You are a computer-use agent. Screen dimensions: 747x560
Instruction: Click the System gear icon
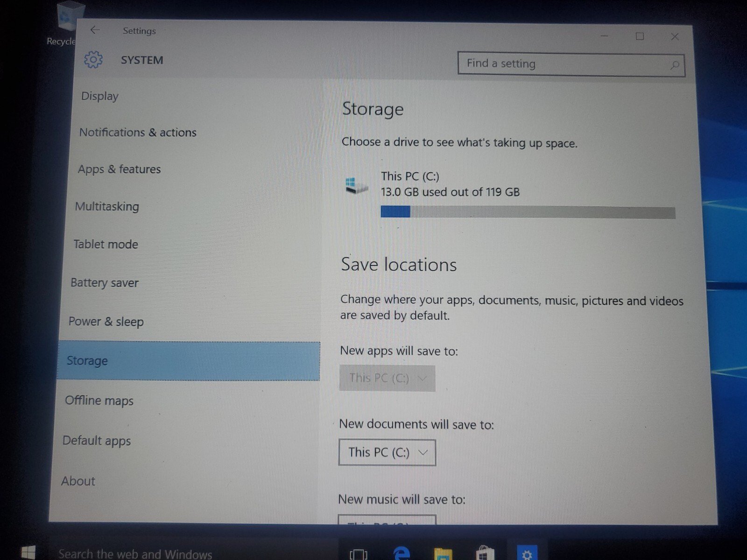tap(93, 60)
